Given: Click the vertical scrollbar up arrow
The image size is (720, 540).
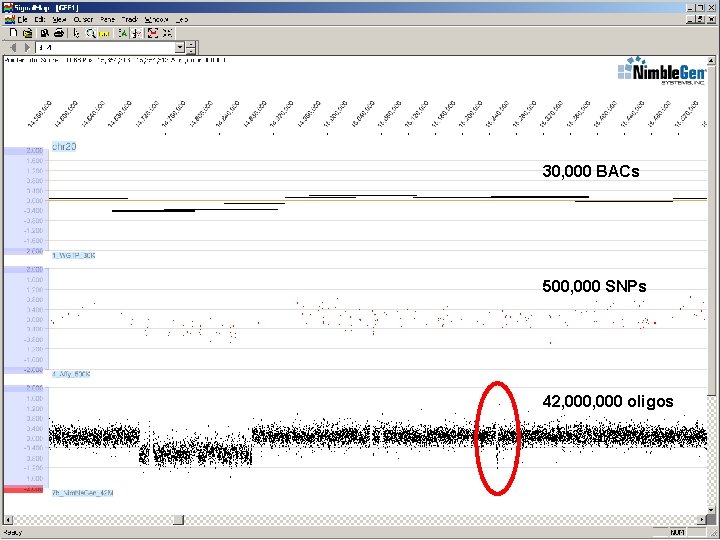Looking at the screenshot, I should (x=711, y=60).
